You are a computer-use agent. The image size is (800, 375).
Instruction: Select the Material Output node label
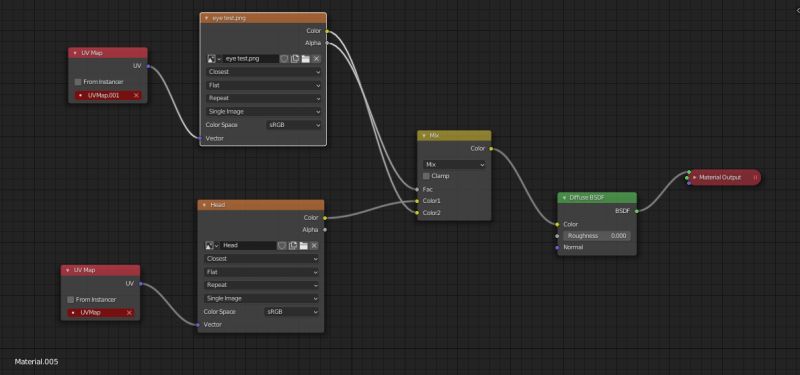click(x=720, y=178)
